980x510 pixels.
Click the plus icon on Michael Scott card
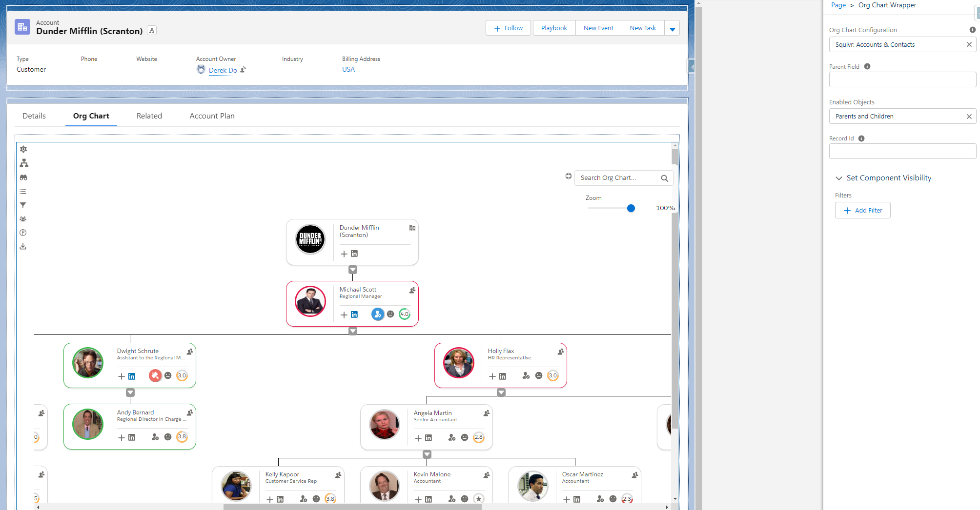344,315
